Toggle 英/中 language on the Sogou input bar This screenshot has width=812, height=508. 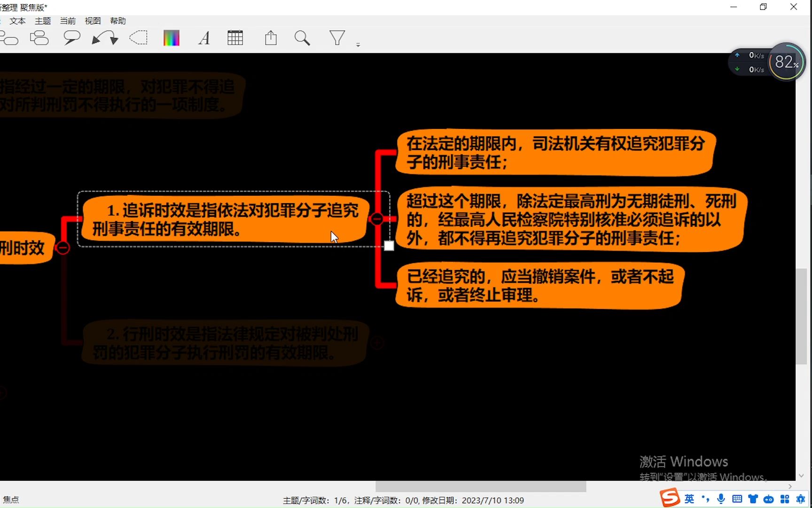pos(689,499)
